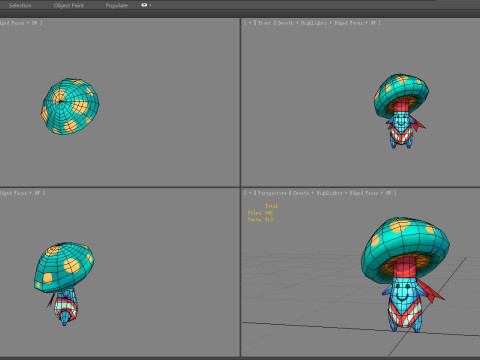Click the Total statistics header text
This screenshot has height=360, width=480.
pos(271,206)
